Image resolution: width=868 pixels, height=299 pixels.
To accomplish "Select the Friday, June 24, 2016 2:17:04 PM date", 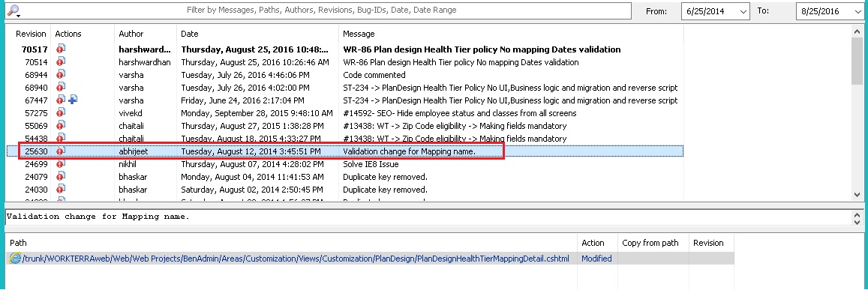I will [x=242, y=100].
